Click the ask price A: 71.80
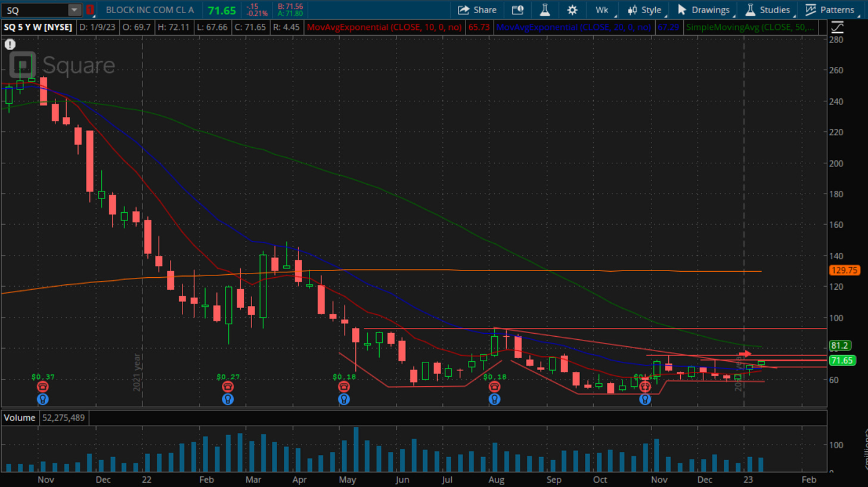 coord(291,13)
